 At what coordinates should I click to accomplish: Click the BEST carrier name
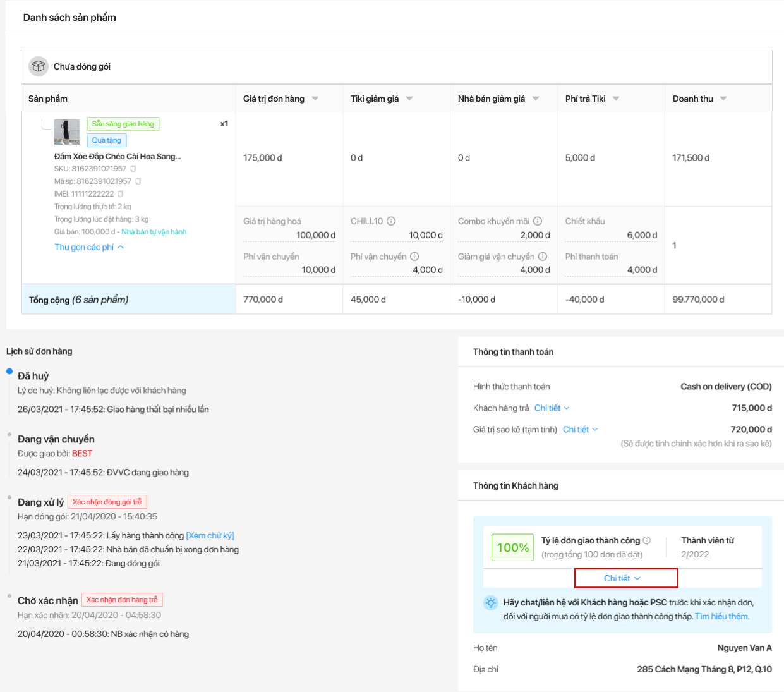point(82,454)
